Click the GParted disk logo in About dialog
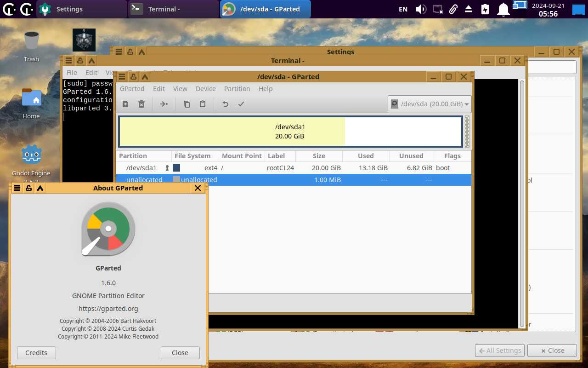588x368 pixels. click(x=108, y=229)
